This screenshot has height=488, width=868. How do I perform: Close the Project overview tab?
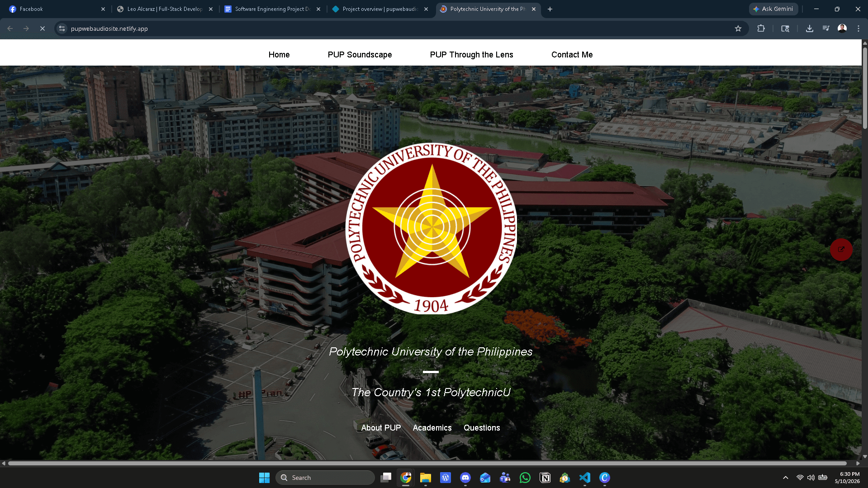click(x=426, y=9)
